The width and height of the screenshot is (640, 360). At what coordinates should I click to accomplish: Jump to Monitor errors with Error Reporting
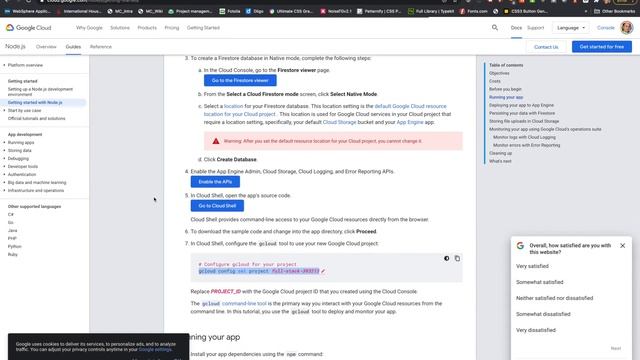(x=527, y=145)
